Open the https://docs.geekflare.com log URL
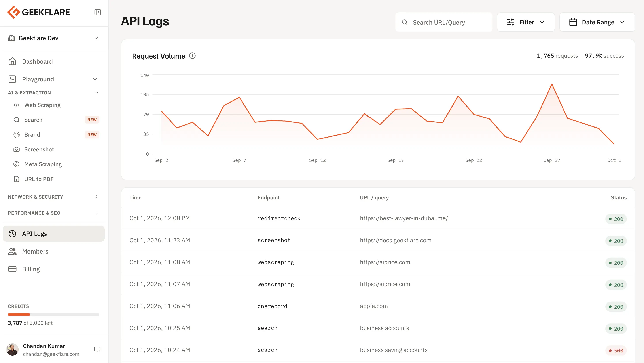 point(396,240)
